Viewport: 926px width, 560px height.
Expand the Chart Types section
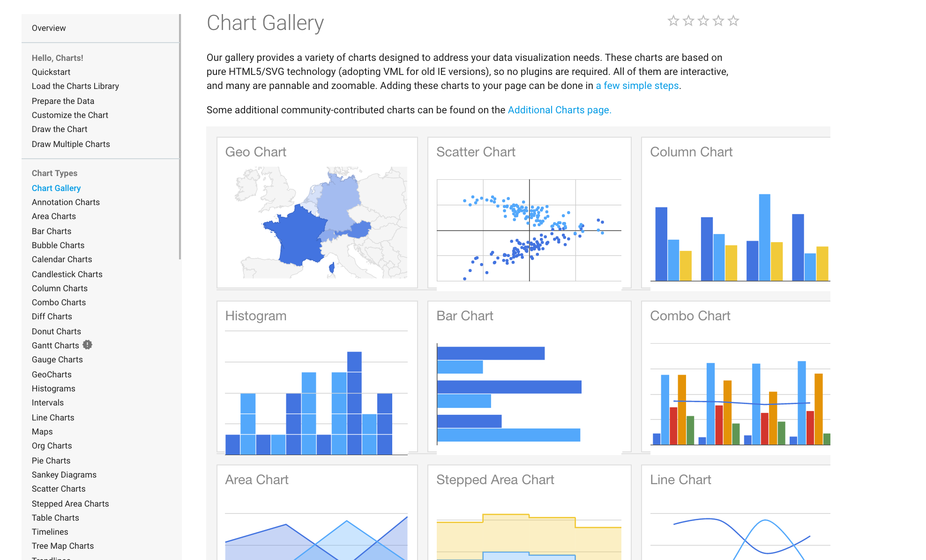pos(54,173)
